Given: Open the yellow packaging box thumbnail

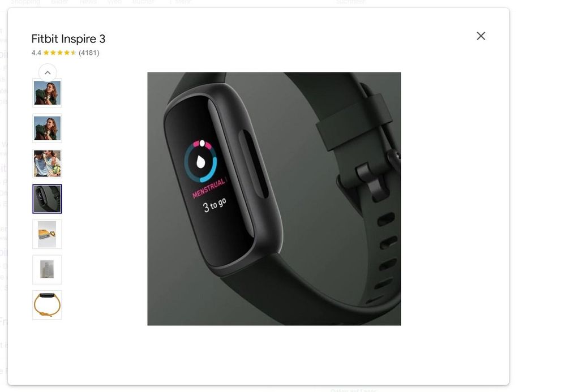Looking at the screenshot, I should pyautogui.click(x=48, y=234).
